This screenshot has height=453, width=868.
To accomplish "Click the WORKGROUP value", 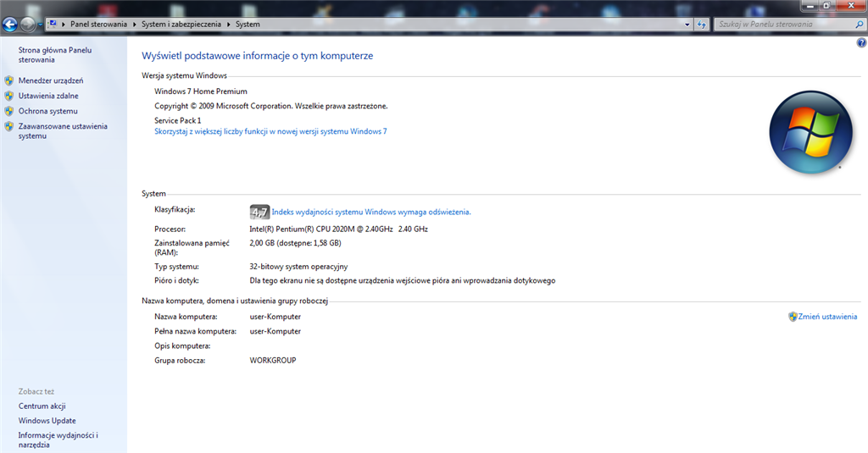I will (273, 360).
